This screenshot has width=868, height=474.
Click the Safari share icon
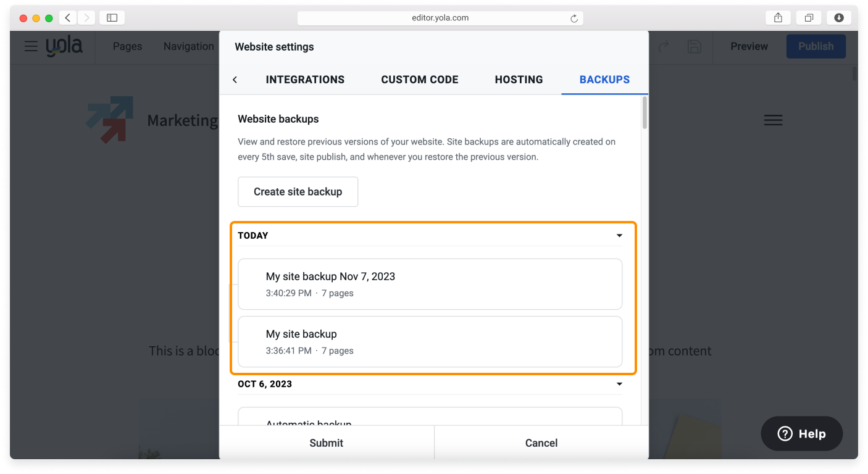778,18
